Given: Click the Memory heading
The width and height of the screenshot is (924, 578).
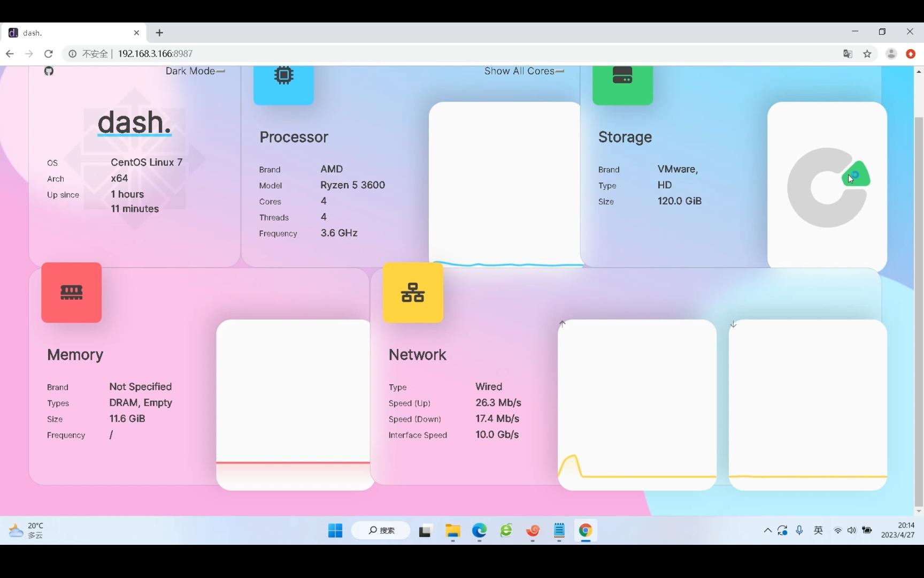Looking at the screenshot, I should [x=75, y=355].
